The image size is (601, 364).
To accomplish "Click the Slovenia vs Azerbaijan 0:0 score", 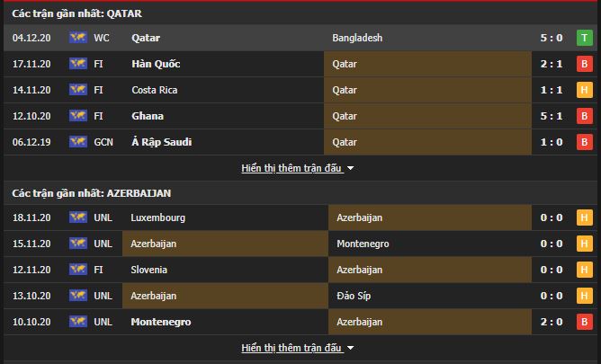I will click(x=552, y=270).
